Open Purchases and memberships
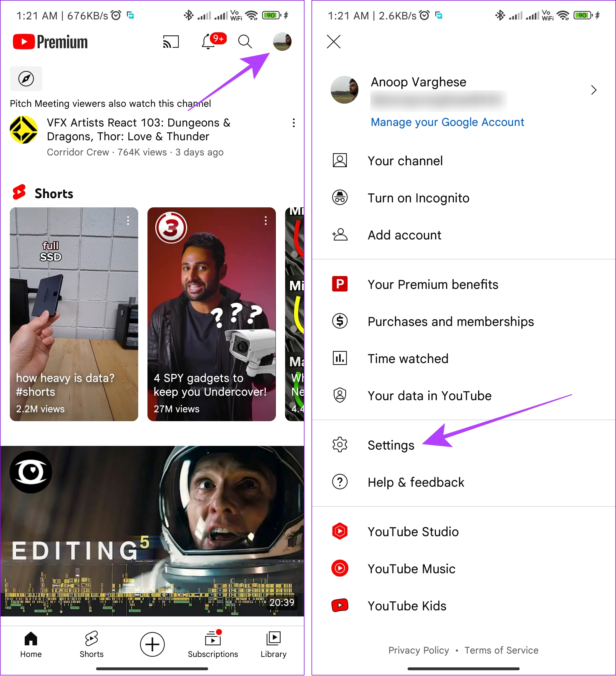This screenshot has height=676, width=616. point(463,321)
